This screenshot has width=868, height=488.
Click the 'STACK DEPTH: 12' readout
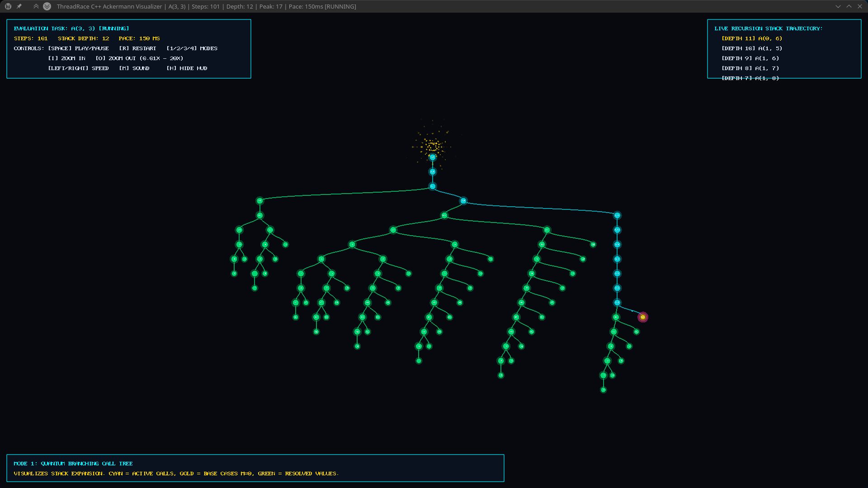coord(84,38)
